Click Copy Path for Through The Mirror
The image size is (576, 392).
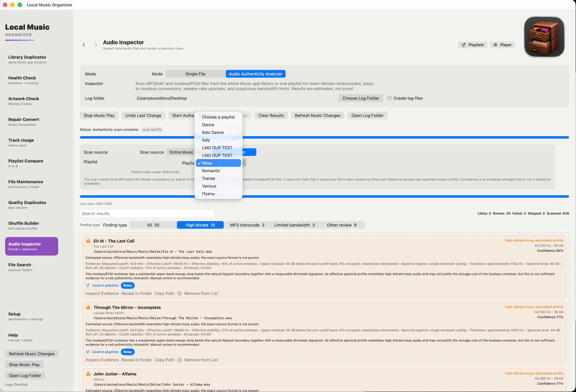tap(164, 360)
